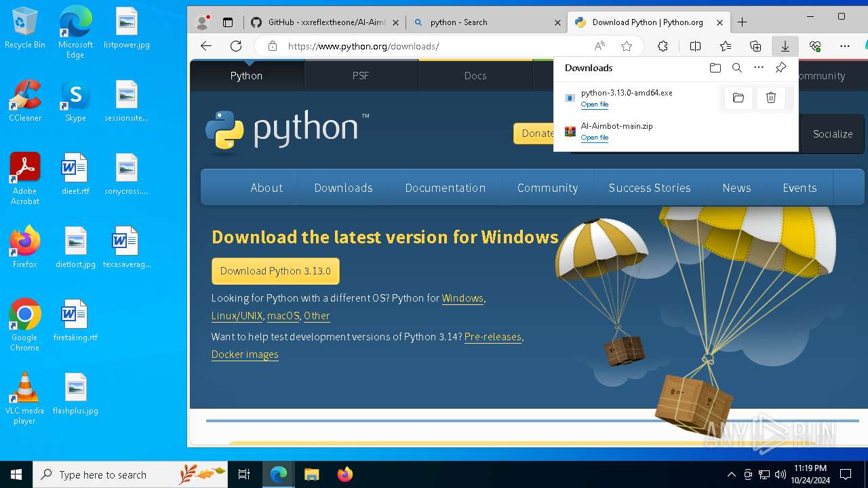The height and width of the screenshot is (488, 868).
Task: Open the Windows Start menu
Action: coord(16,474)
